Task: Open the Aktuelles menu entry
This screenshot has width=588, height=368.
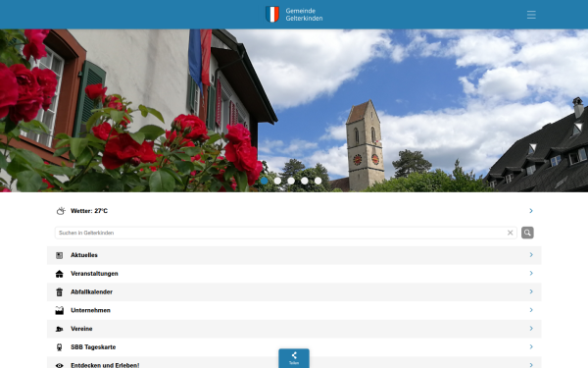Action: click(294, 255)
